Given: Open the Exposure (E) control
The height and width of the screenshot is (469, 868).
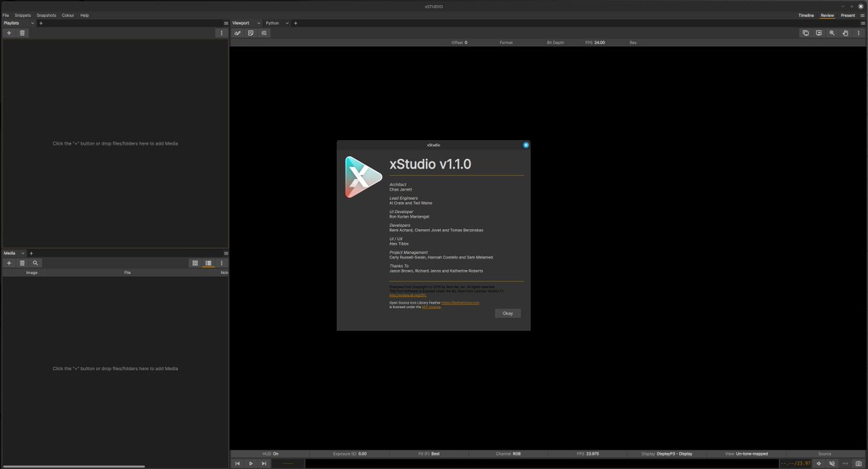Looking at the screenshot, I should (349, 454).
